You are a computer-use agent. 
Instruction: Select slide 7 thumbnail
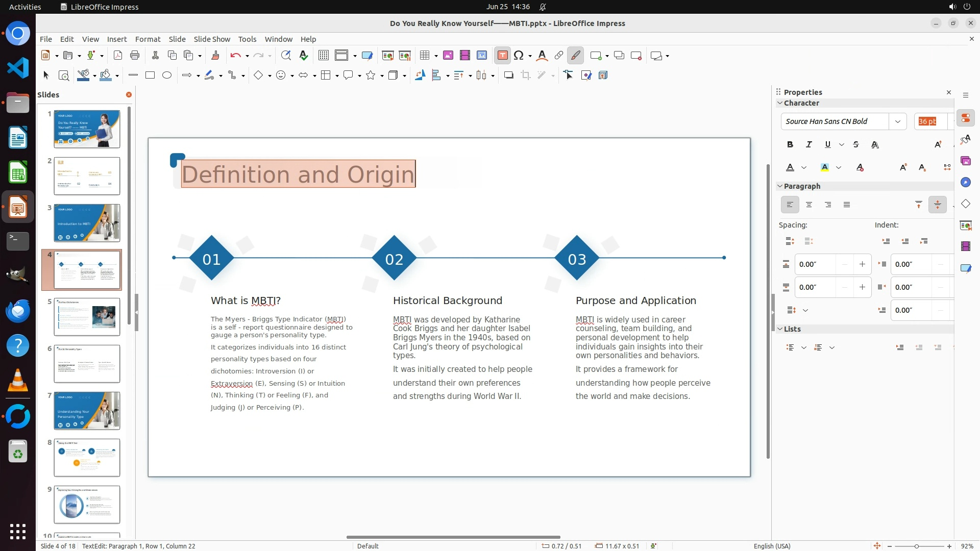click(x=87, y=411)
